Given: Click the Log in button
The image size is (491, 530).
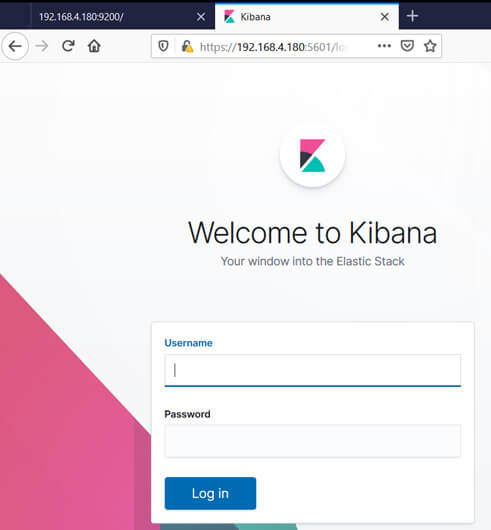Looking at the screenshot, I should point(210,493).
